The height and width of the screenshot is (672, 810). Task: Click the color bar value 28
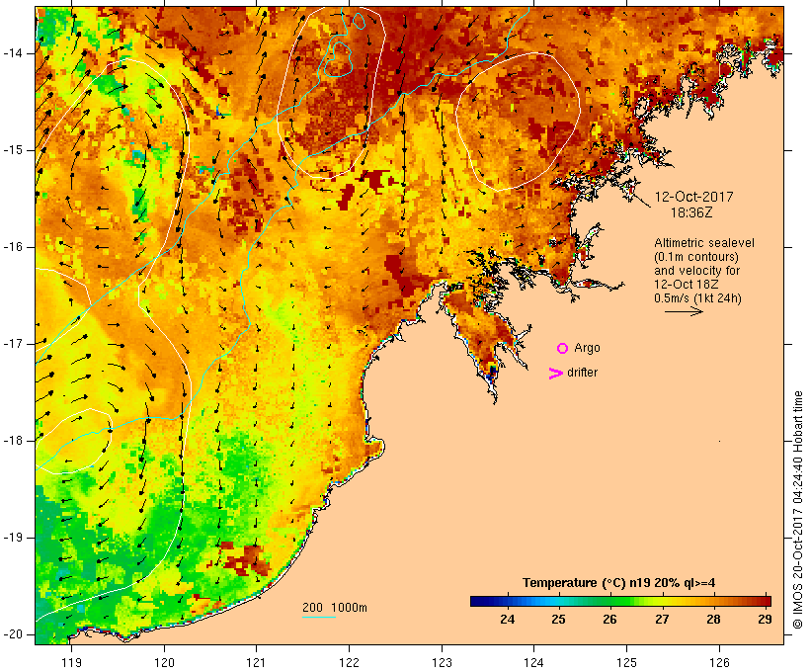click(713, 619)
